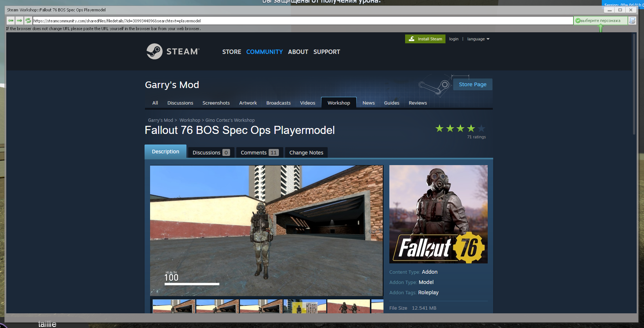Click the "Model" addon type value
644x328 pixels.
click(x=426, y=282)
